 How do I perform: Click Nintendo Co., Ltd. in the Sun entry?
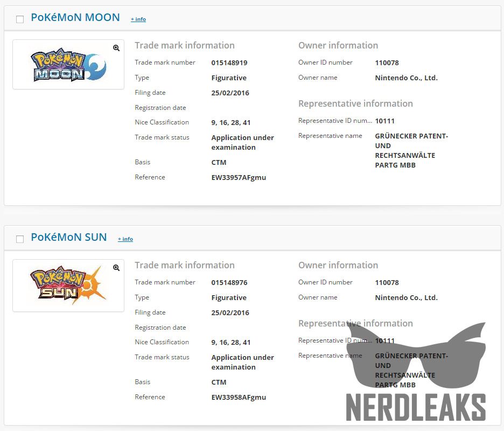click(406, 297)
